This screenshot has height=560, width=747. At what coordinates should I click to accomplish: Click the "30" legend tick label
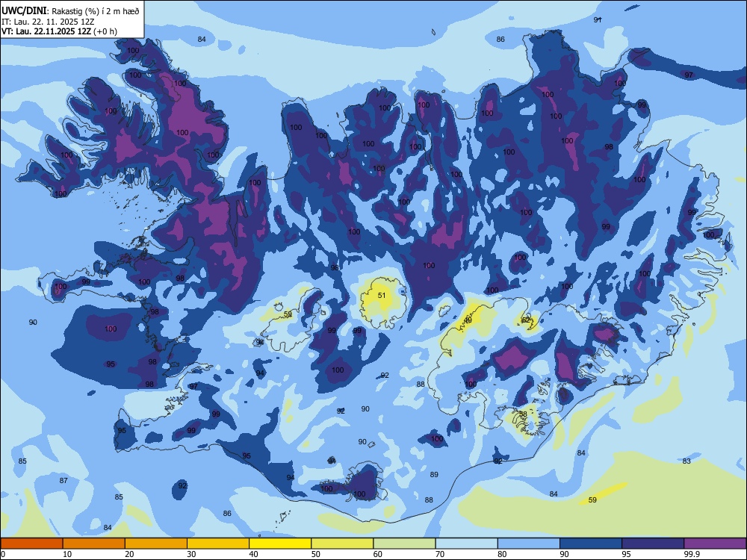point(191,554)
